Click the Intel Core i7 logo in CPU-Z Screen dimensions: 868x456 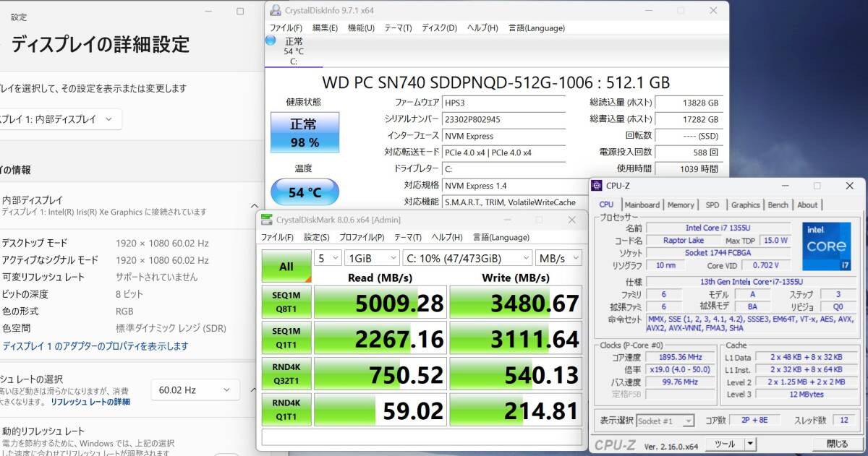tap(826, 246)
